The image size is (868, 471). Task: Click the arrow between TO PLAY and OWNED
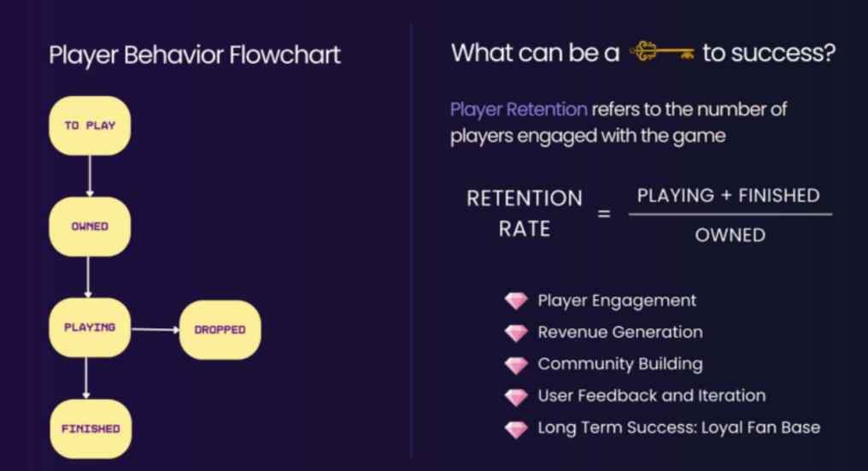[x=90, y=176]
